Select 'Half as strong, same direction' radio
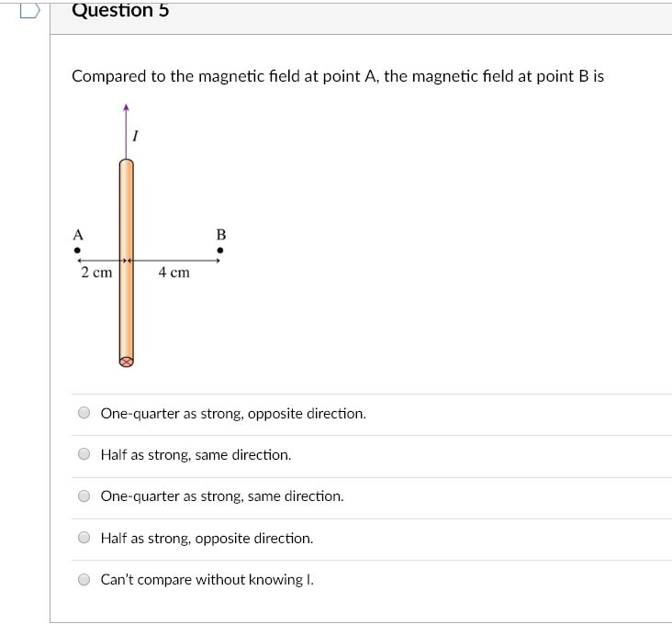The width and height of the screenshot is (672, 635). click(84, 453)
